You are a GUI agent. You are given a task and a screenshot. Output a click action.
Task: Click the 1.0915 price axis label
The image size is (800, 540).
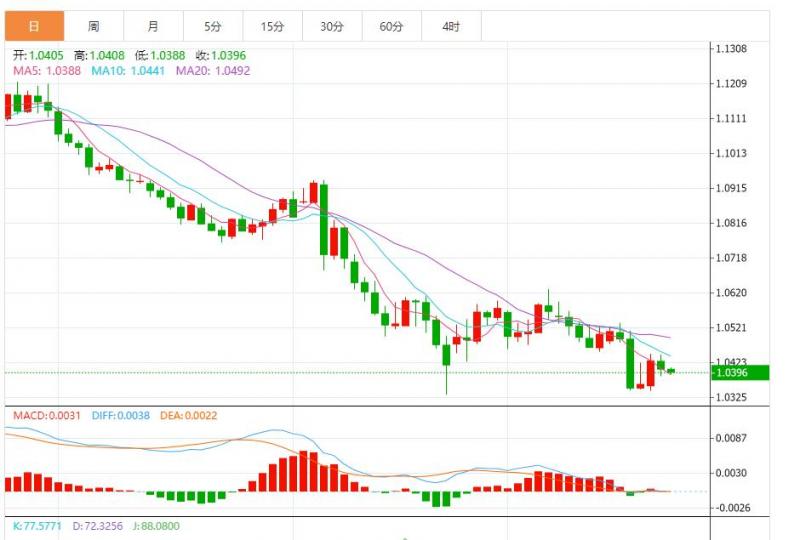[731, 188]
